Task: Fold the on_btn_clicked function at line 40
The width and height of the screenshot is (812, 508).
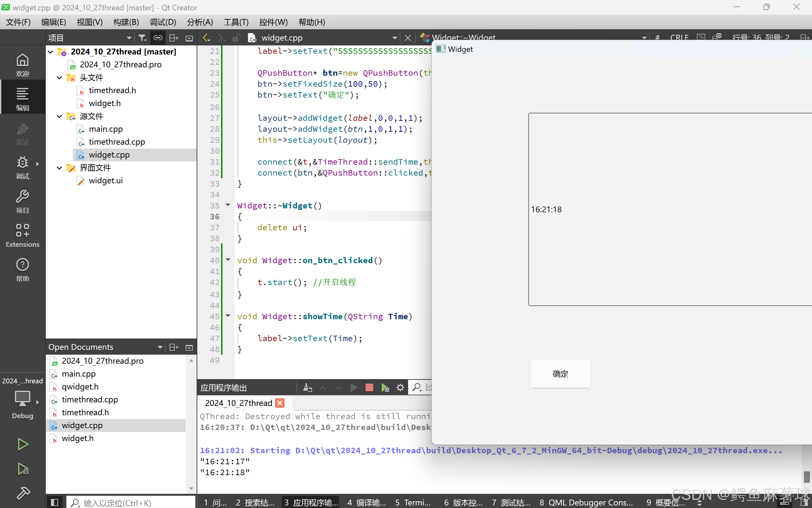Action: pyautogui.click(x=228, y=260)
